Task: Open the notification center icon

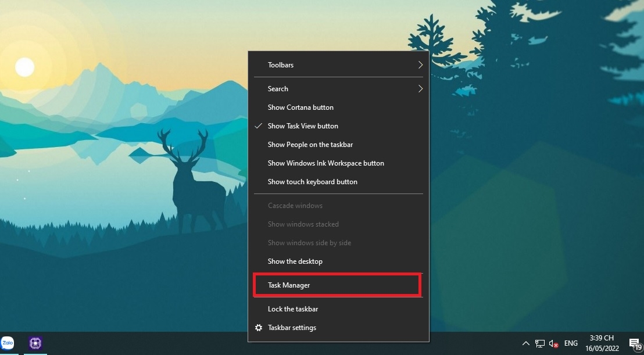Action: [635, 343]
